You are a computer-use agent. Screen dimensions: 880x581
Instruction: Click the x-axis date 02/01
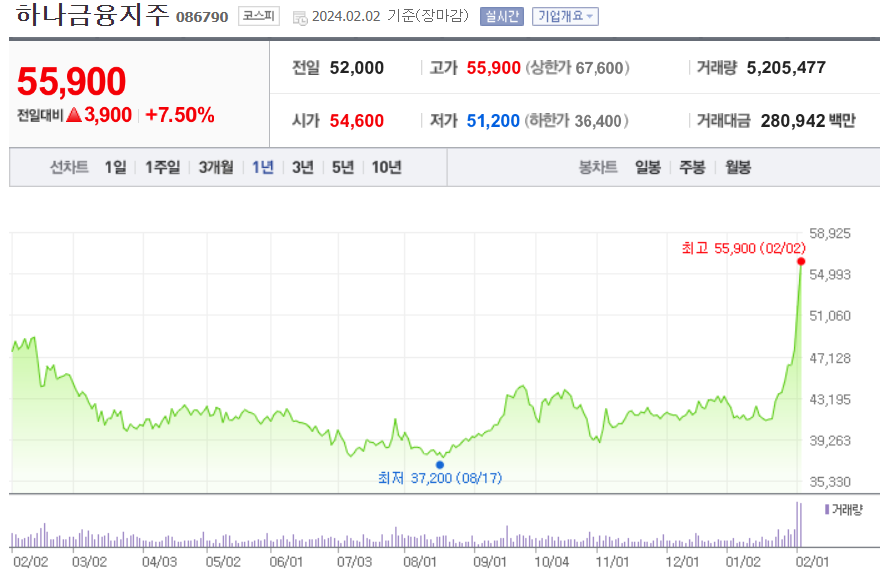[x=813, y=562]
